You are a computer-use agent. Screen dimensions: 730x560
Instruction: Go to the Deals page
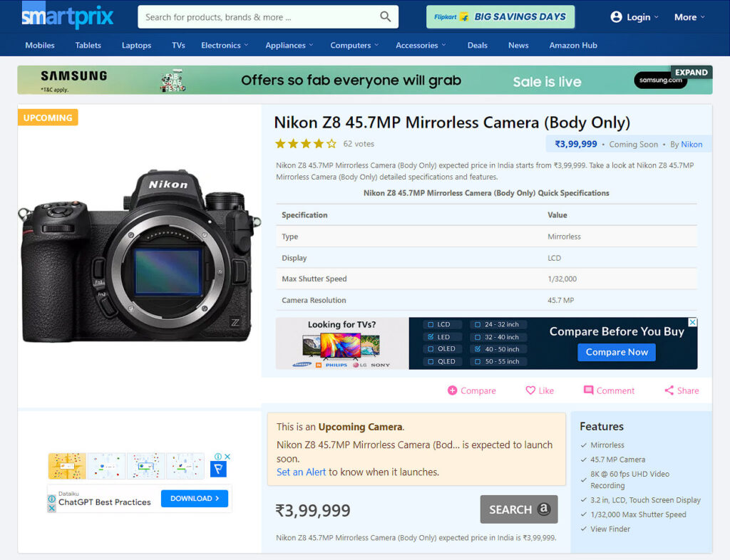pos(477,45)
